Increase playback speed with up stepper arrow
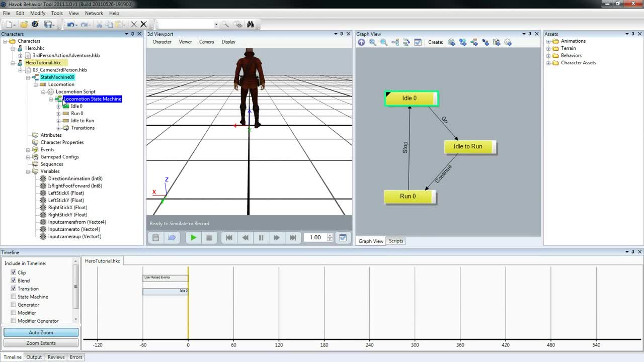Screen dimensions: 644x362 [x=330, y=235]
